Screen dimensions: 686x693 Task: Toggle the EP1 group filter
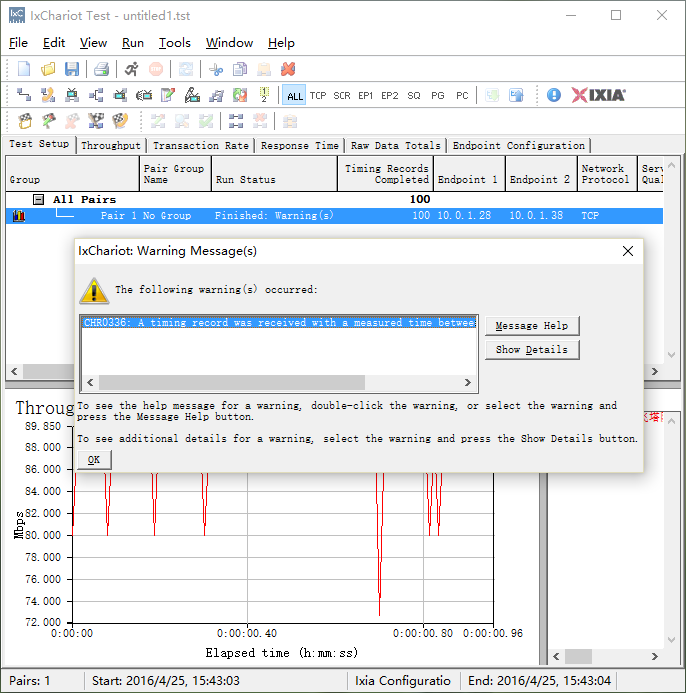(x=366, y=95)
